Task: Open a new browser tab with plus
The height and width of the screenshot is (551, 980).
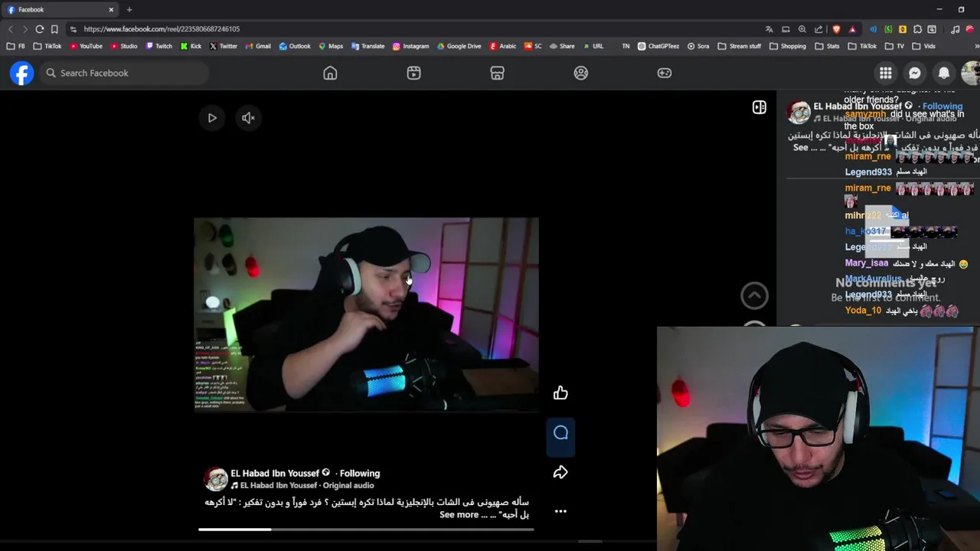Action: click(129, 10)
